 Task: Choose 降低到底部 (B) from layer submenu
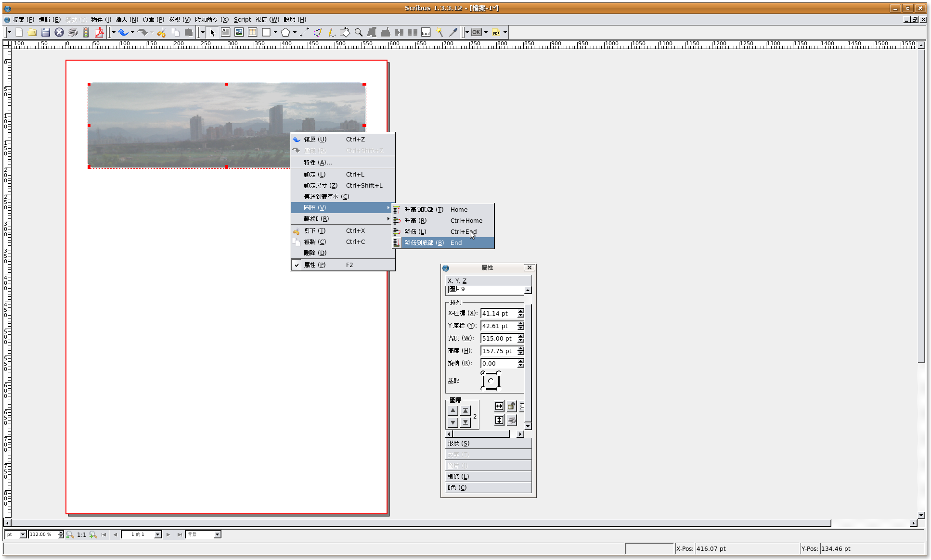click(x=424, y=243)
